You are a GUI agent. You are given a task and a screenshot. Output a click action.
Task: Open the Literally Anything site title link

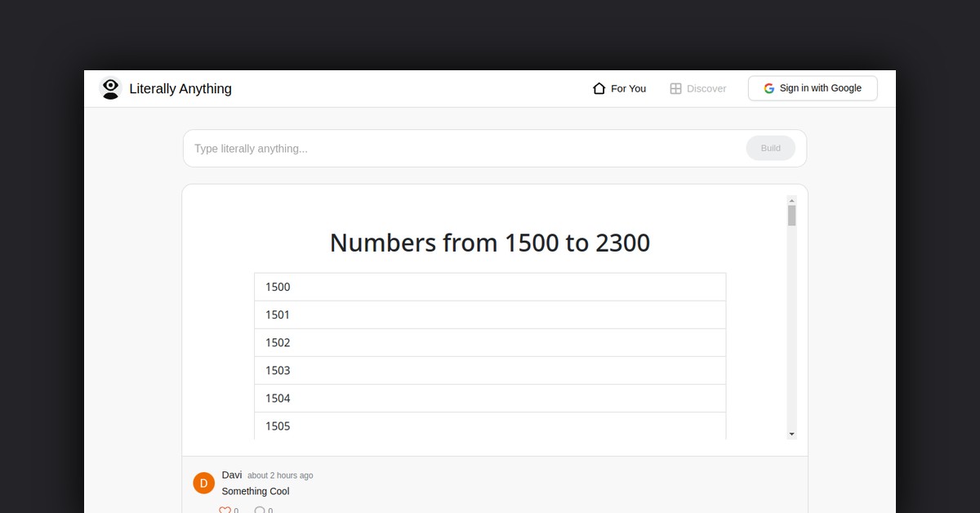coord(180,88)
